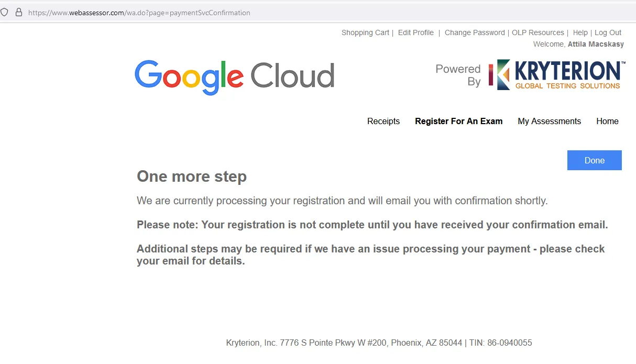Image resolution: width=636 pixels, height=364 pixels.
Task: Click the padlock site security icon
Action: (19, 12)
